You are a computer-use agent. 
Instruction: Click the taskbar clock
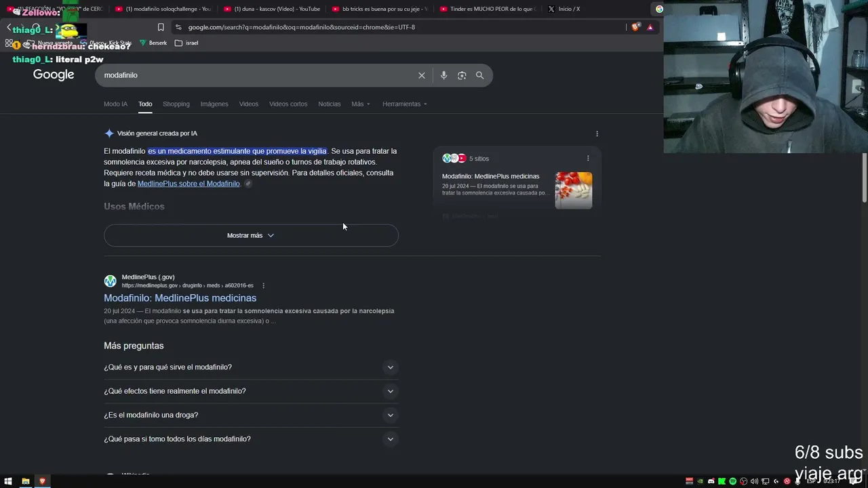tap(831, 481)
